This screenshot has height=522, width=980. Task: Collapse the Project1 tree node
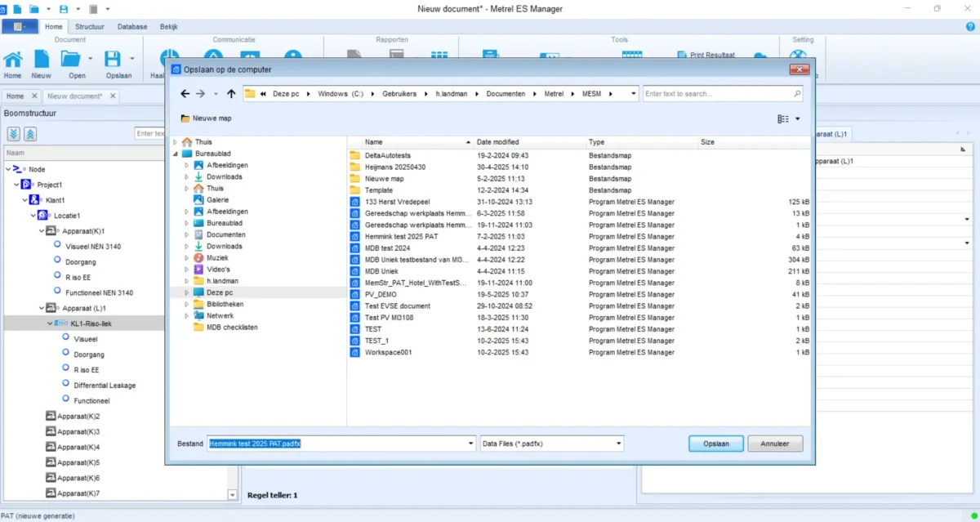tap(17, 185)
